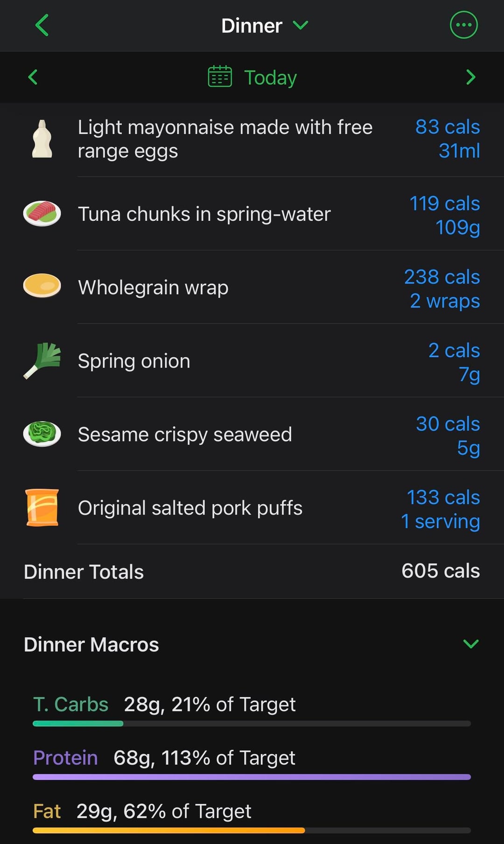The image size is (504, 844).
Task: Open the Original salted pork puffs entry
Action: pos(190,508)
